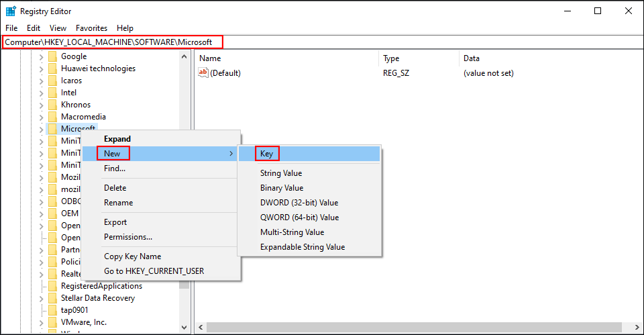Open the Favorites menu

(92, 28)
